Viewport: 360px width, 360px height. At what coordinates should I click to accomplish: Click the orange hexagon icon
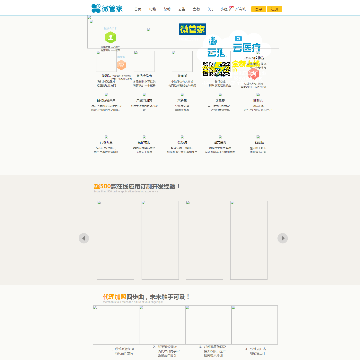tap(121, 65)
